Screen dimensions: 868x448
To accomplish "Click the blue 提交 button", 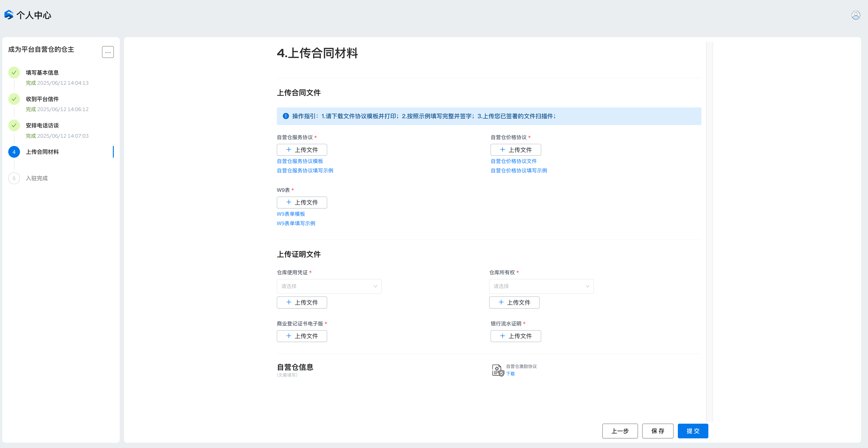I will 693,431.
